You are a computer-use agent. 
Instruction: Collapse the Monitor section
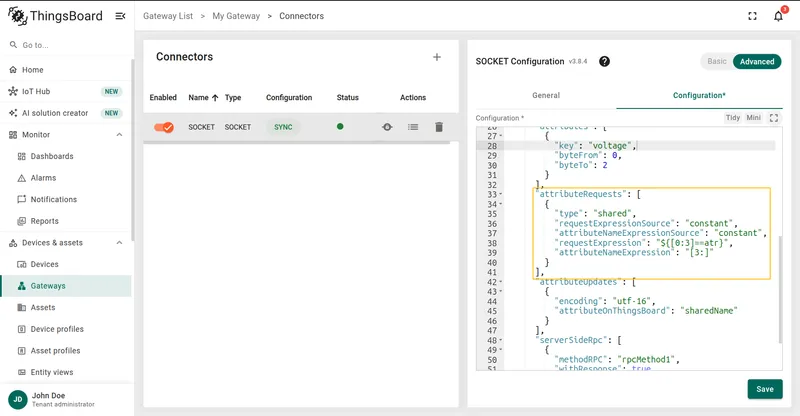click(119, 135)
